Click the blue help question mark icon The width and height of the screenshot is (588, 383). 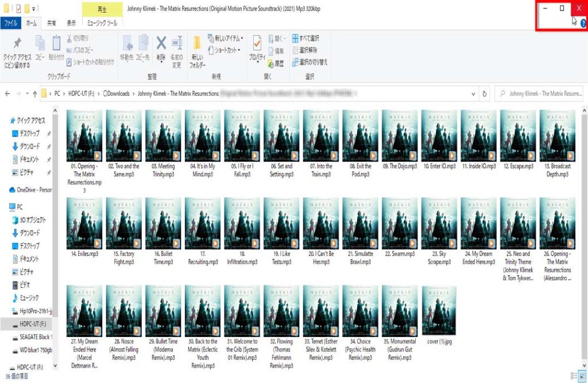[583, 23]
